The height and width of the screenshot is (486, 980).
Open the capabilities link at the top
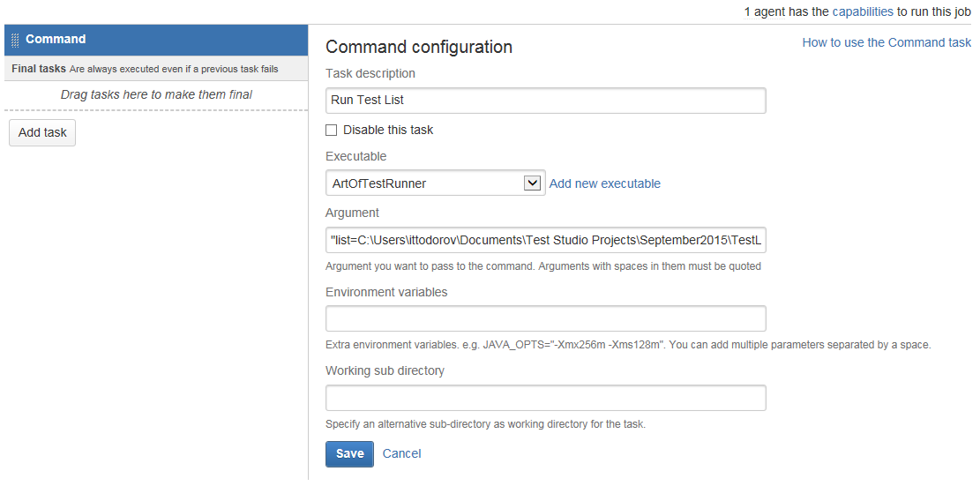863,11
